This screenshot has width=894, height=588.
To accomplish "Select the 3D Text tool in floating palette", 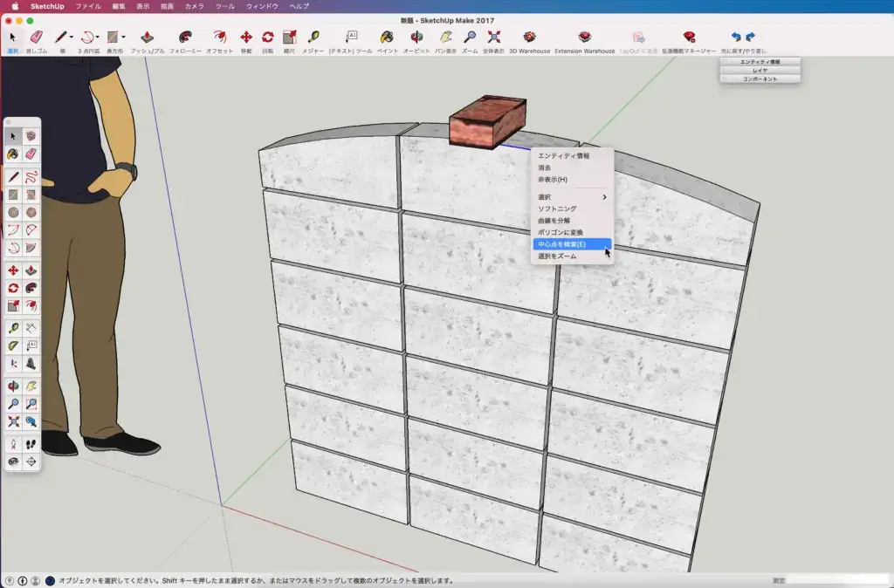I will (31, 363).
